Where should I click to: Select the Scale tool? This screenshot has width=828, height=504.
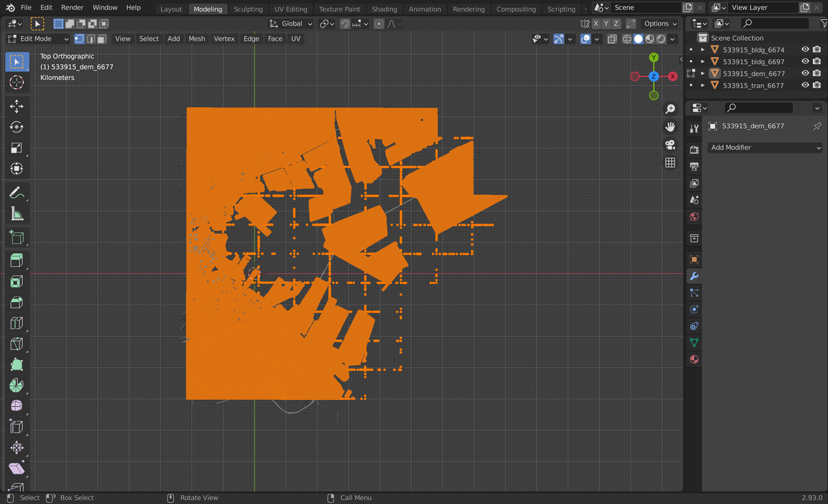pos(17,148)
